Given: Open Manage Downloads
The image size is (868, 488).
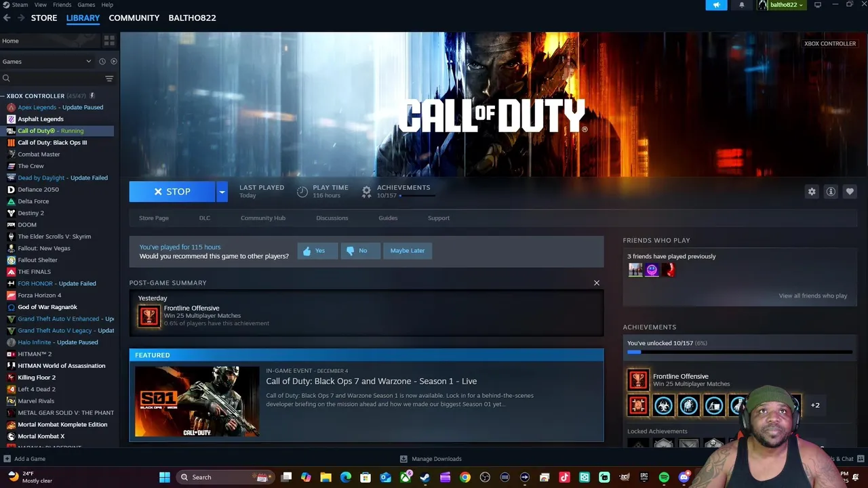Looking at the screenshot, I should (x=431, y=459).
